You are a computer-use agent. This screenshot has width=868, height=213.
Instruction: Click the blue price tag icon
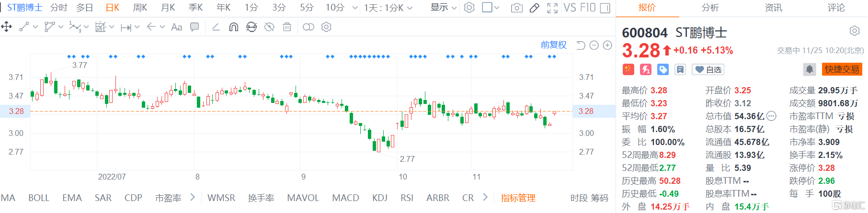[x=662, y=69]
